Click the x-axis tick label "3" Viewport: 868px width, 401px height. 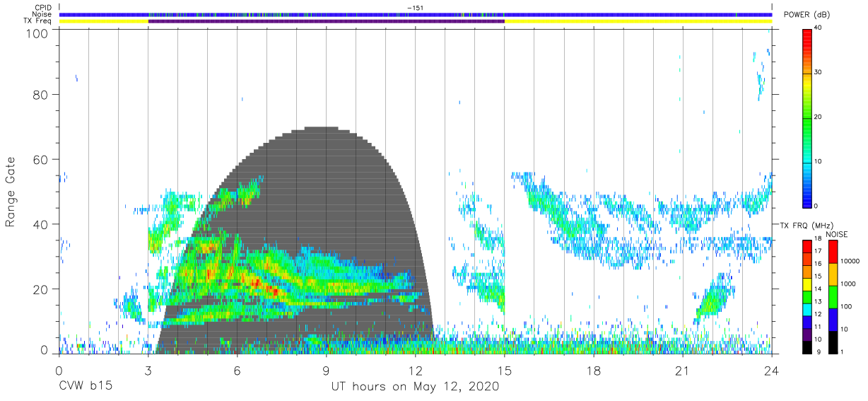(x=148, y=371)
